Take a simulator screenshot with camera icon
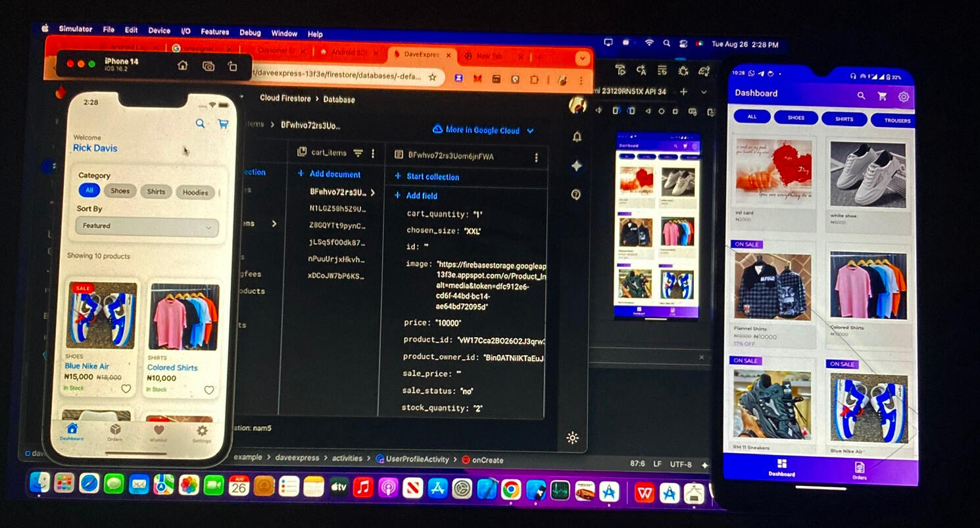 208,66
